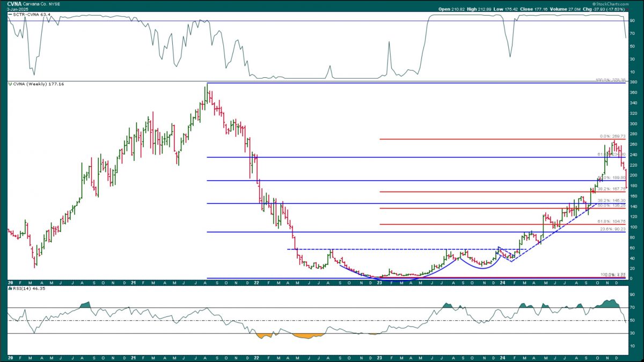
Task: Click the 30 level on RSI axis
Action: coord(632,333)
